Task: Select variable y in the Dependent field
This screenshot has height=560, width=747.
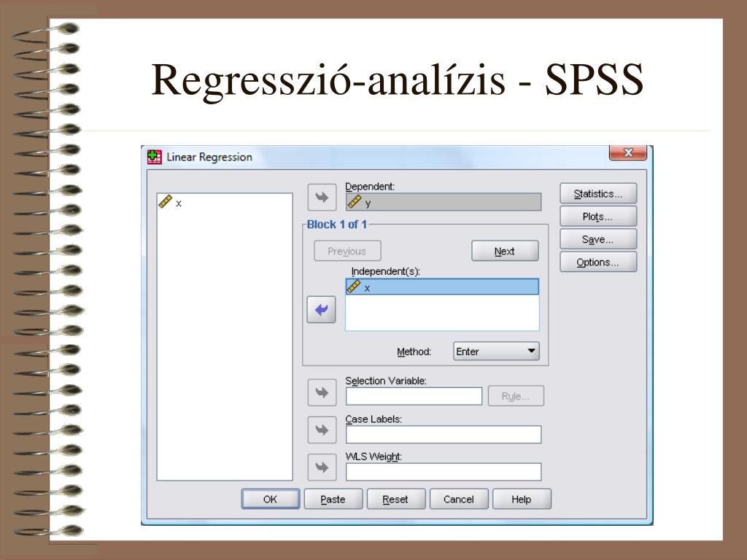Action: (x=444, y=202)
